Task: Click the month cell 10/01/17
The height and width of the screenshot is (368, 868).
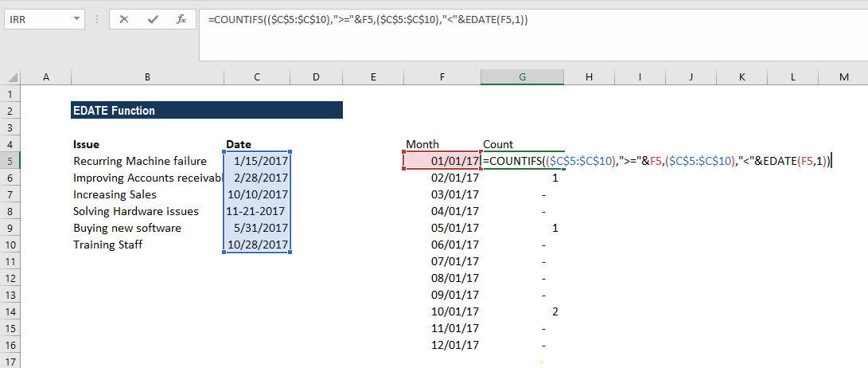Action: tap(442, 311)
